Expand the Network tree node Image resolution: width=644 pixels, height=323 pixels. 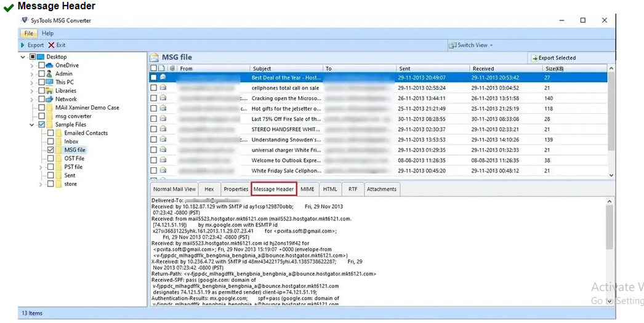click(32, 99)
